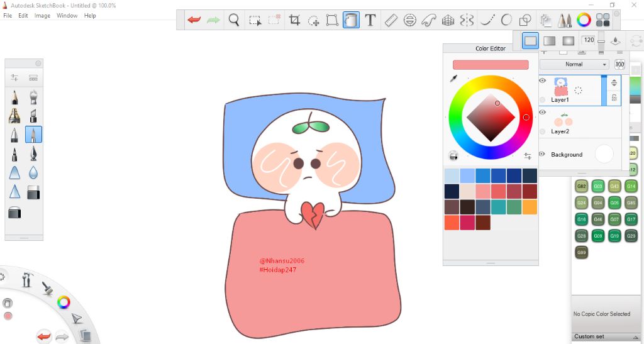Screen dimensions: 644x344
Task: Open the Copic Library grid icon
Action: tap(603, 19)
